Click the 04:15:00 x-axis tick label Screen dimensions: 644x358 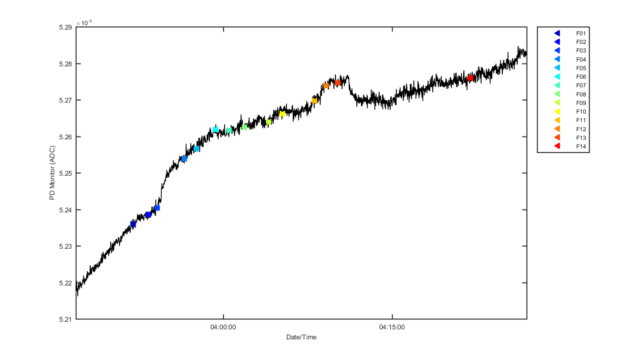click(x=392, y=327)
